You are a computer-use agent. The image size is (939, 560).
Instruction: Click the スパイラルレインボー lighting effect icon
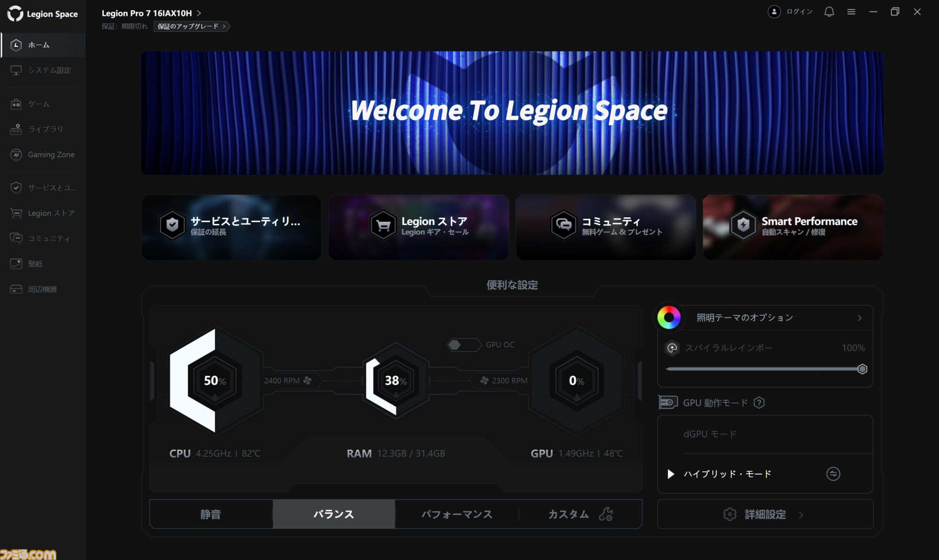pyautogui.click(x=672, y=348)
